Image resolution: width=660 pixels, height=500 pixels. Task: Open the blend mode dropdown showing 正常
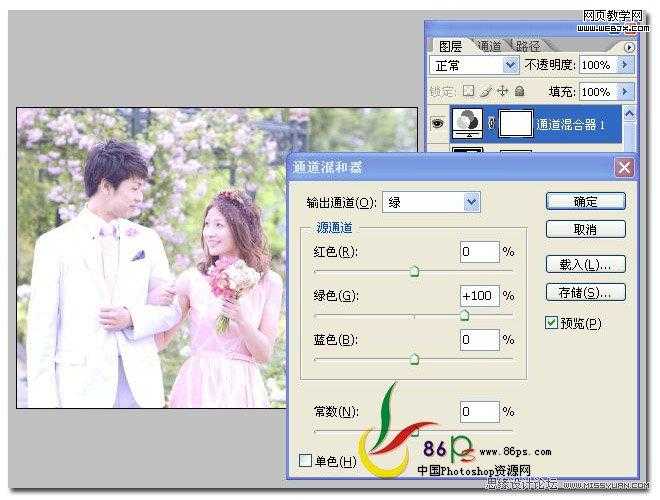point(474,65)
